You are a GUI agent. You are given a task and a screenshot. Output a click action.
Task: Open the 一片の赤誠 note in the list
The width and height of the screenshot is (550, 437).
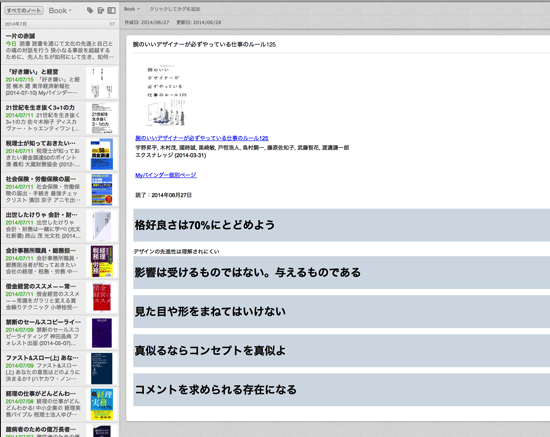click(60, 46)
